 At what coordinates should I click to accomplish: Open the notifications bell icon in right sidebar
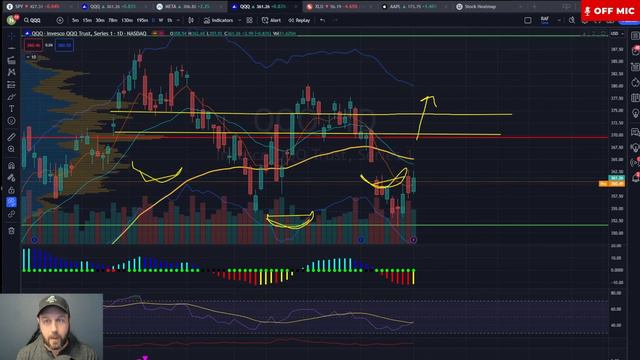point(635,177)
